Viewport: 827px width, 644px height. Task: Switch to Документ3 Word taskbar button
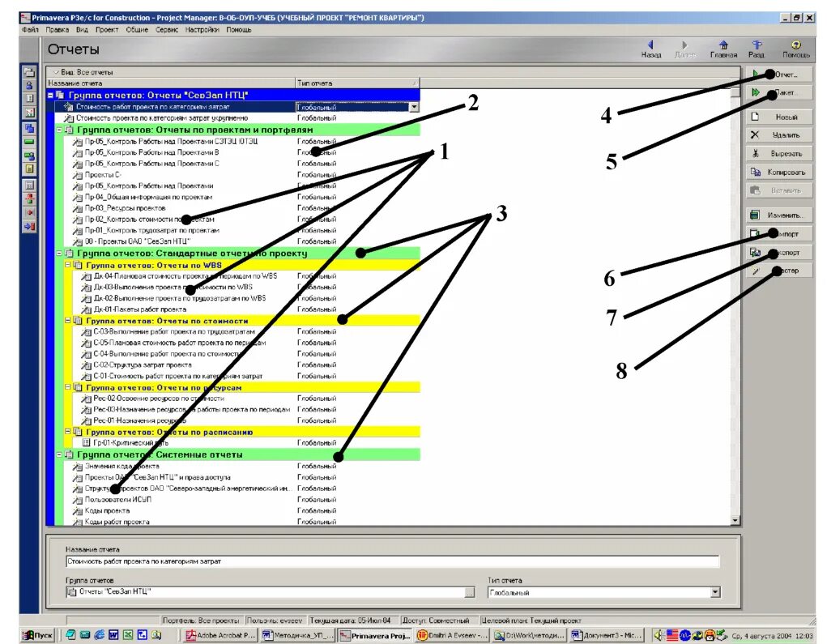pyautogui.click(x=607, y=635)
